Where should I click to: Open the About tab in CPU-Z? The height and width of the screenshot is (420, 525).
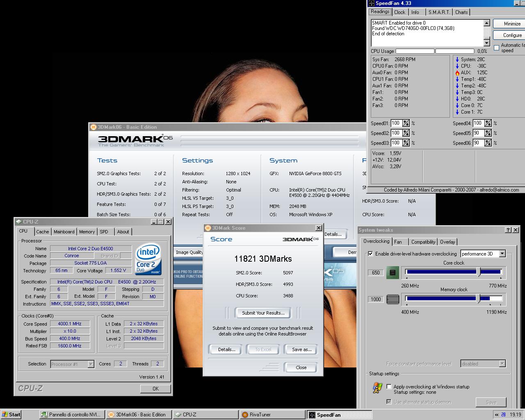(x=123, y=232)
